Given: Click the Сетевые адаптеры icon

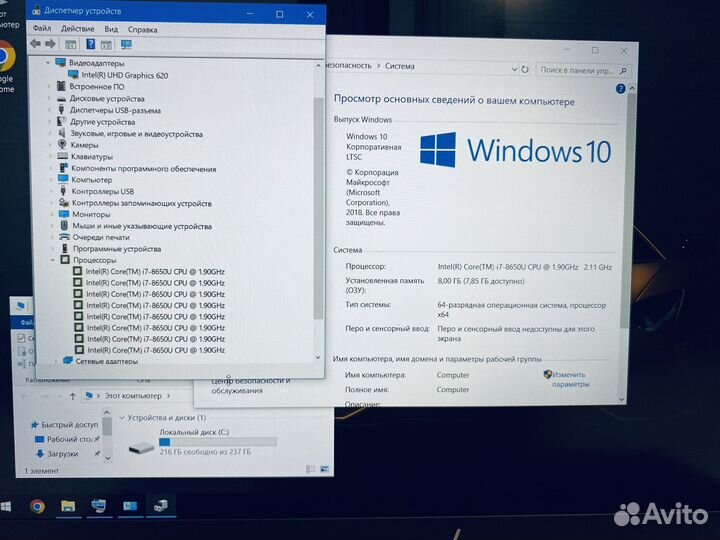Looking at the screenshot, I should point(68,360).
